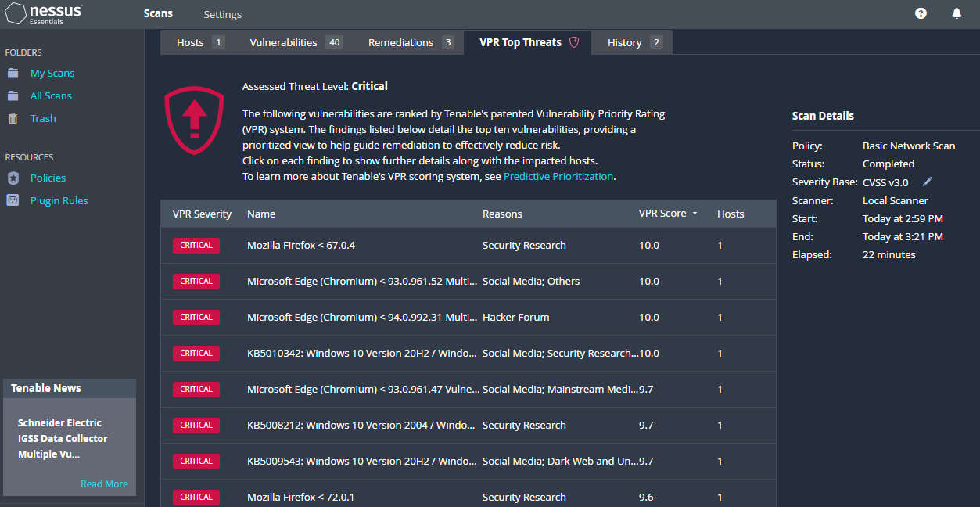Viewport: 980px width, 507px height.
Task: Click the Vulnerabilities count badge 40
Action: coord(334,42)
